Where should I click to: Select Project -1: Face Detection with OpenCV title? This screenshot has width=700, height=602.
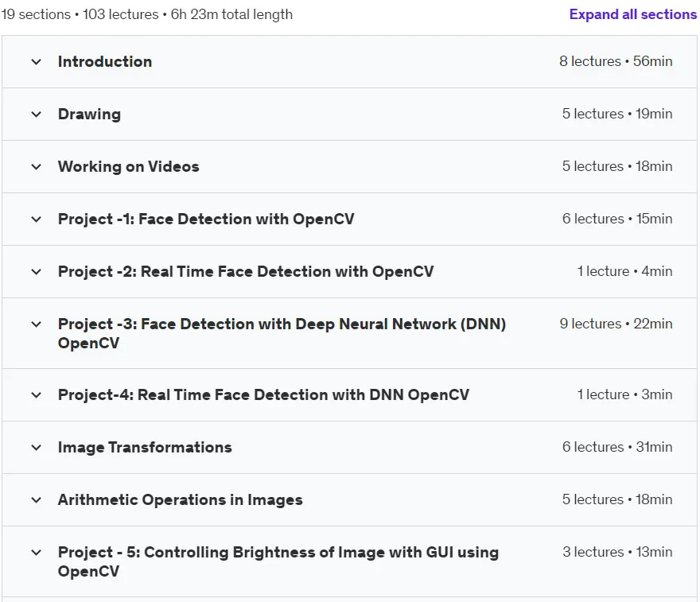click(x=206, y=219)
